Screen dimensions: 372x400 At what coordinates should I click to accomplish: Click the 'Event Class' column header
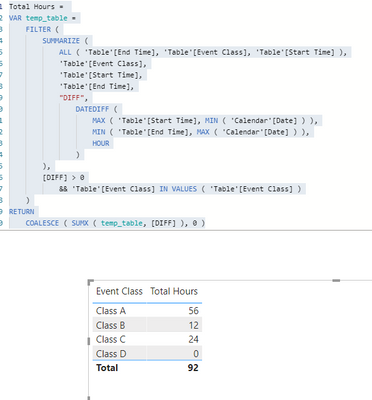tap(119, 291)
